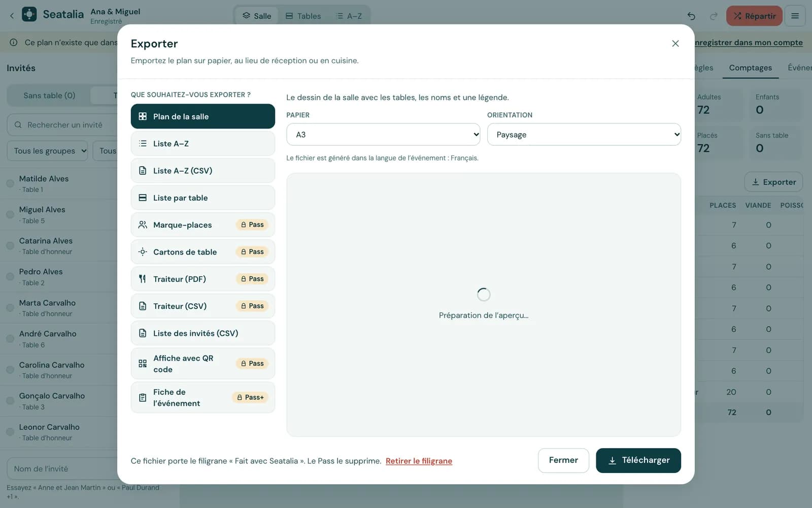Select guest Pedro Alves

pos(59,277)
